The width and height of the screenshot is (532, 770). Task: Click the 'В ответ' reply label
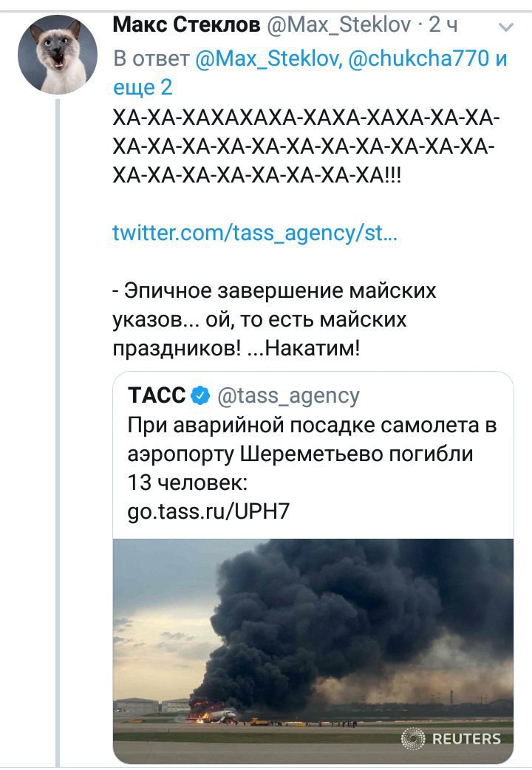[151, 59]
